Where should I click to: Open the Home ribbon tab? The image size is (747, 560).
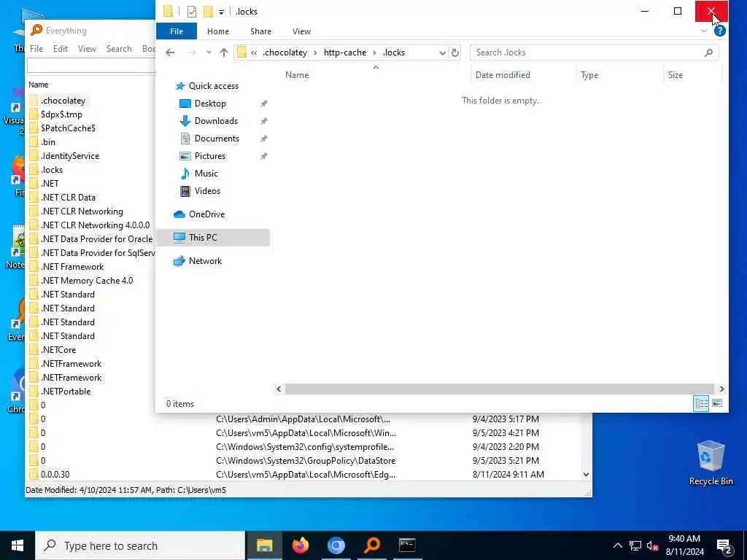pyautogui.click(x=217, y=31)
